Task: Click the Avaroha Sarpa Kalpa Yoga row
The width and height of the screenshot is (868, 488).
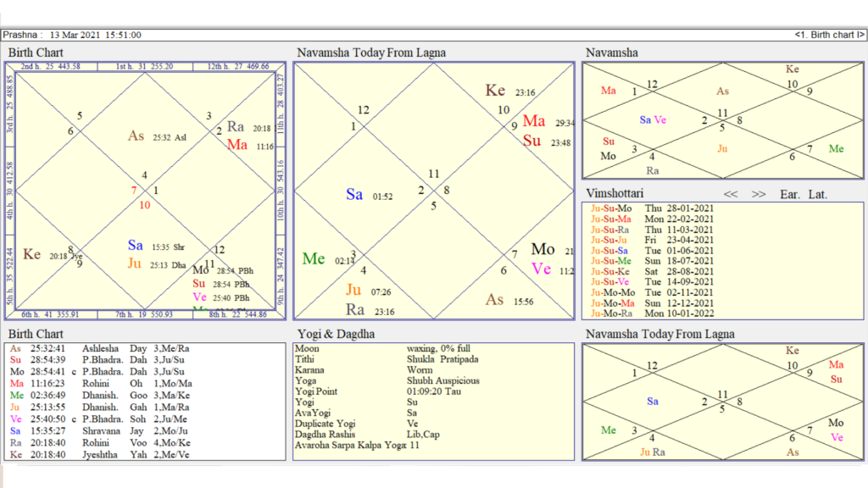Action: pos(357,446)
